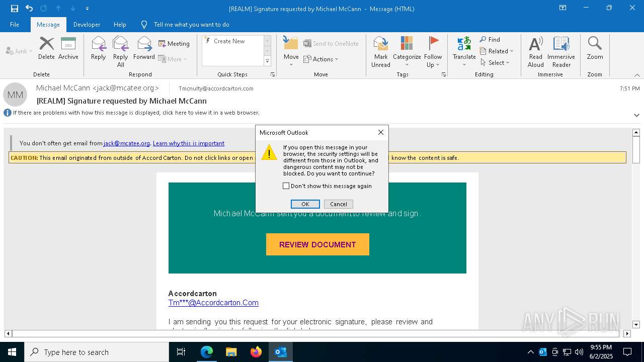The width and height of the screenshot is (644, 362).
Task: Open Task View from taskbar
Action: tap(181, 352)
